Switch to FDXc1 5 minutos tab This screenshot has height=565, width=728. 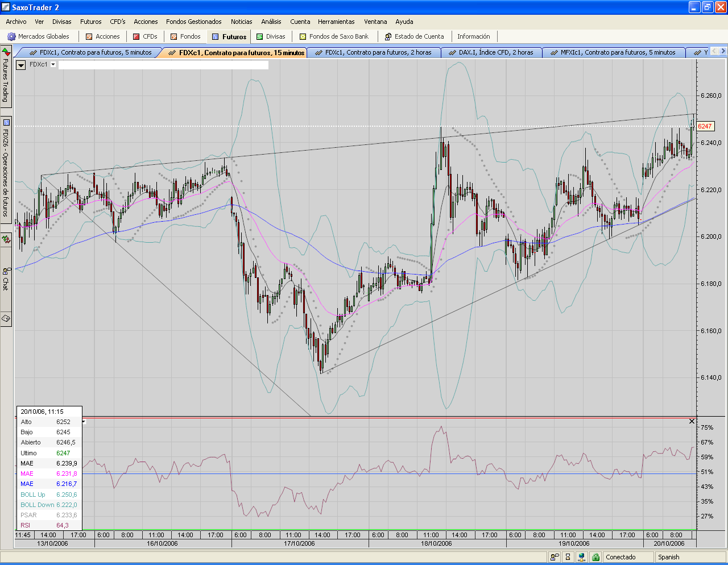click(x=90, y=52)
